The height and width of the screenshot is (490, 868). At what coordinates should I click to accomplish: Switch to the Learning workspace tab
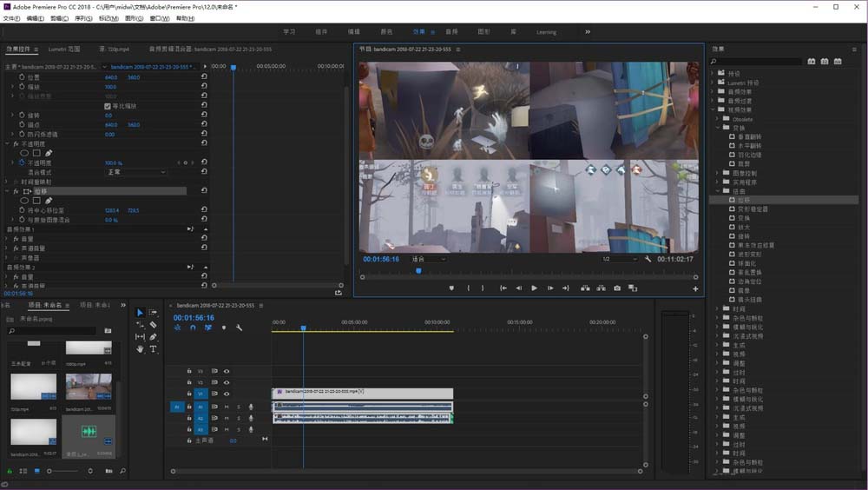pyautogui.click(x=546, y=32)
